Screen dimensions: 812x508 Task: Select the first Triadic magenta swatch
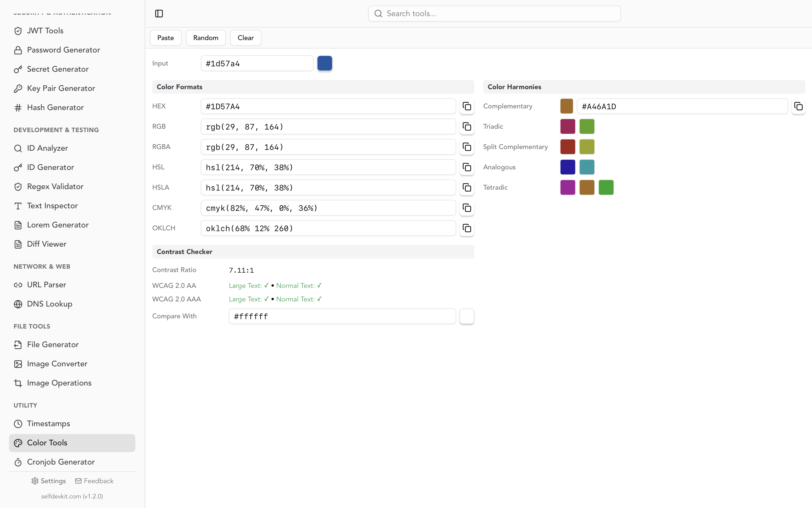click(568, 127)
